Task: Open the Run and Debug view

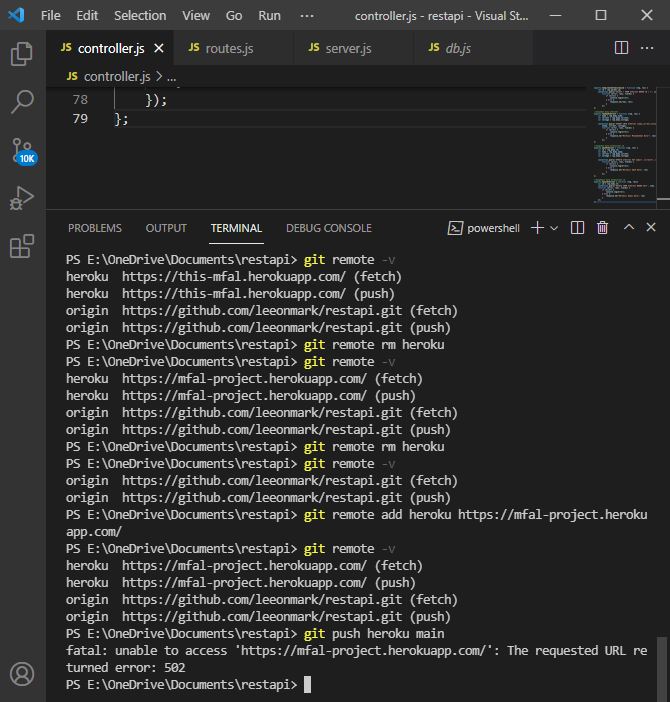Action: 21,198
